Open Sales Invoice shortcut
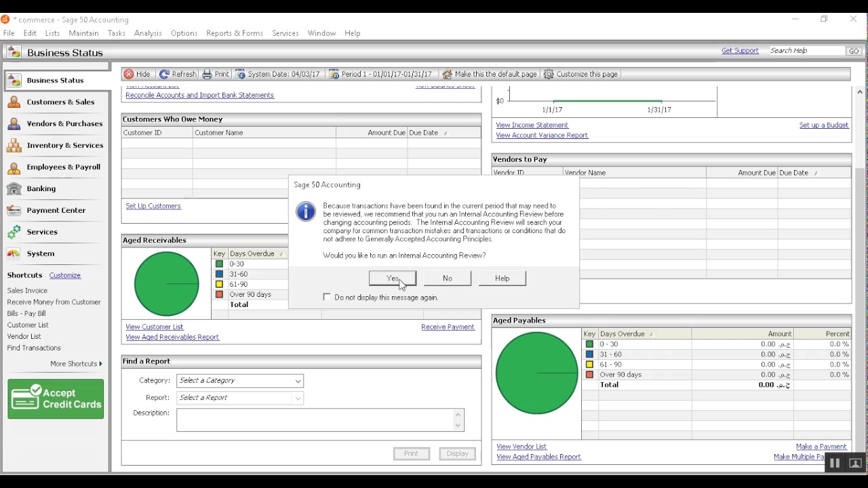 (x=27, y=291)
